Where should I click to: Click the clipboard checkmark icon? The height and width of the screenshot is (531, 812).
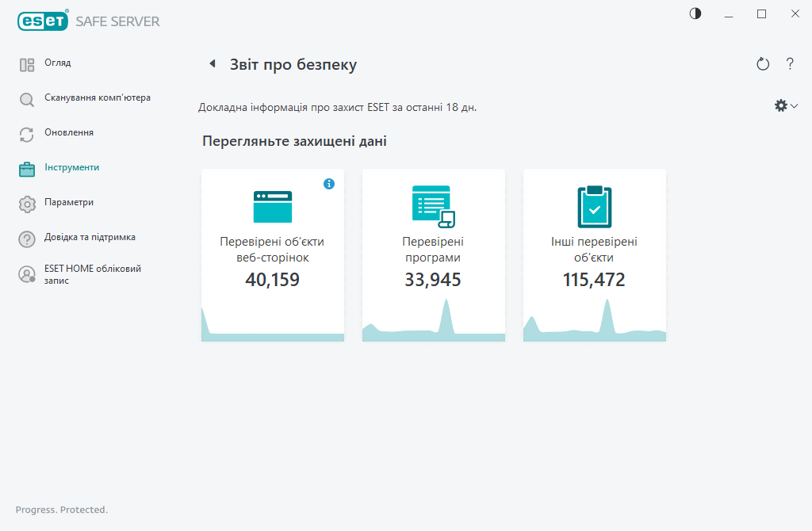click(x=594, y=206)
